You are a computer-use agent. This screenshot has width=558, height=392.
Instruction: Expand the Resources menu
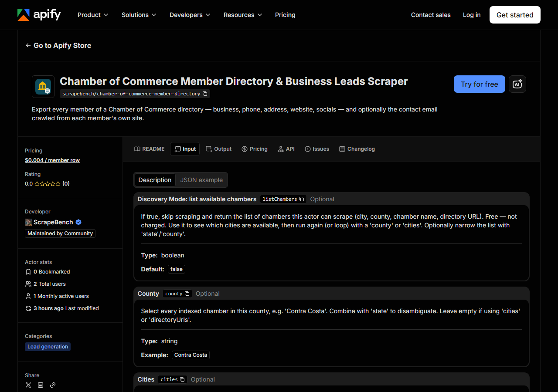[243, 15]
